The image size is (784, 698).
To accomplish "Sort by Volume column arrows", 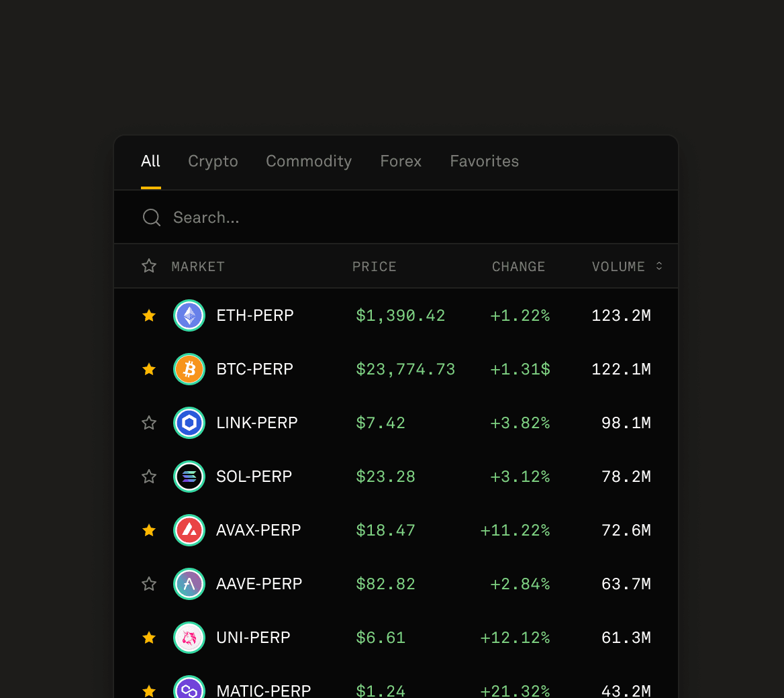I will pyautogui.click(x=659, y=266).
